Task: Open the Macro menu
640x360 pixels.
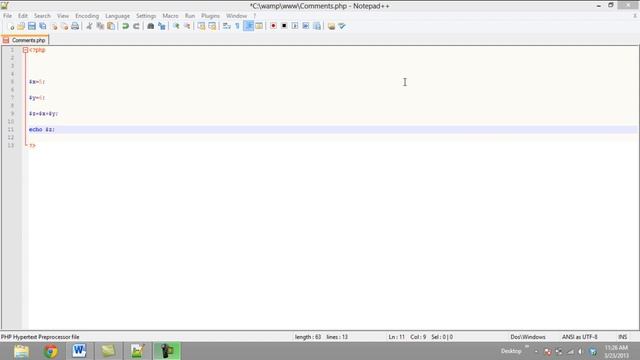Action: (x=171, y=16)
